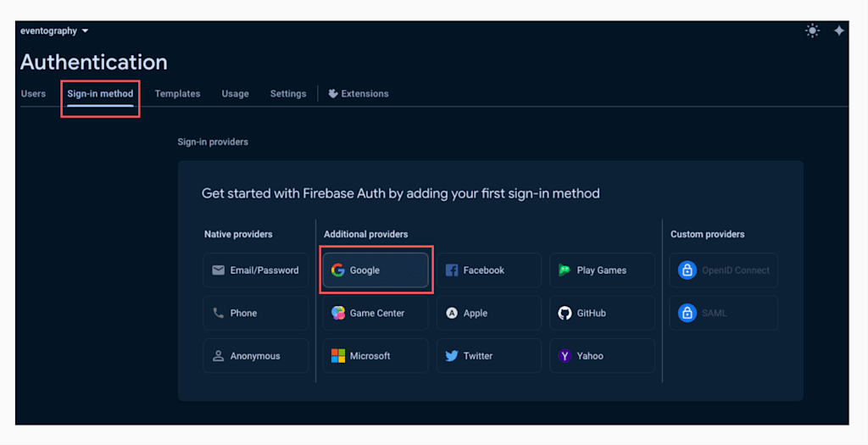Viewport: 868px width, 445px height.
Task: Click the Apple logo icon
Action: point(452,313)
